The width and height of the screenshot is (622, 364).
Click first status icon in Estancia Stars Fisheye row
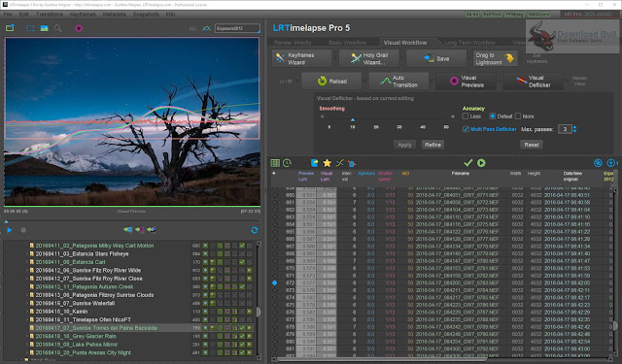click(205, 254)
